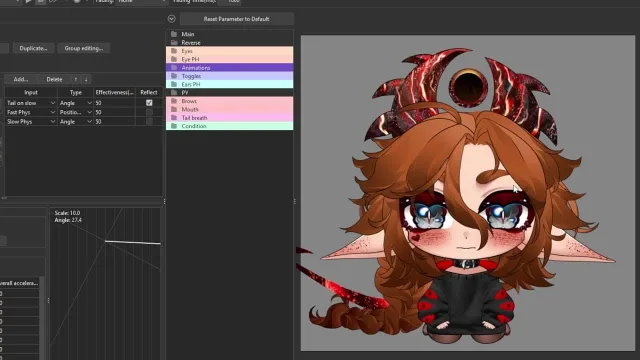The image size is (640, 360).
Task: Click the Scale: 10.0 readout
Action: pyautogui.click(x=67, y=213)
